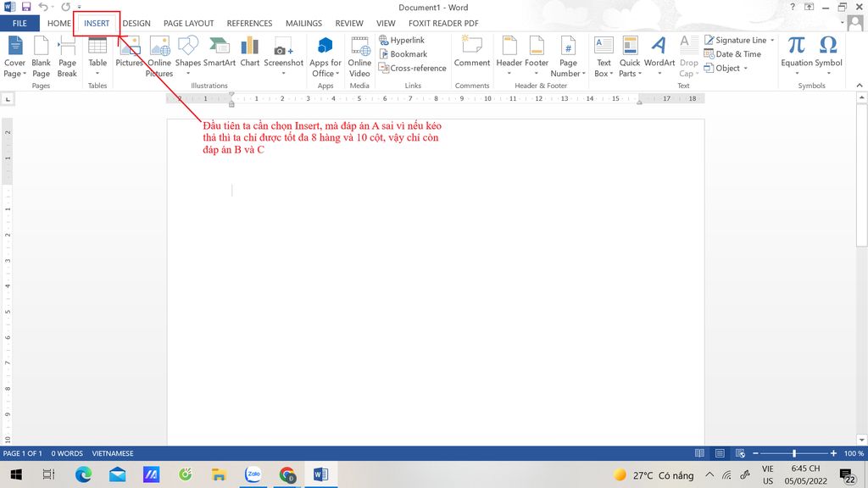This screenshot has width=868, height=488.
Task: Collapse the ribbon
Action: pos(860,86)
